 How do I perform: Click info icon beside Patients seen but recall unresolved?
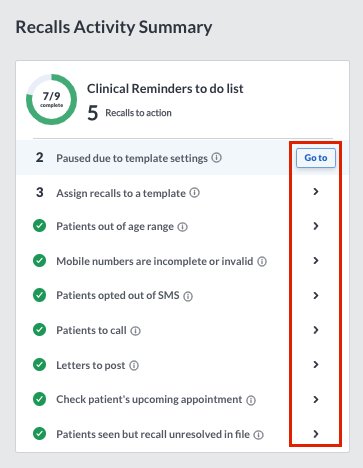click(259, 435)
